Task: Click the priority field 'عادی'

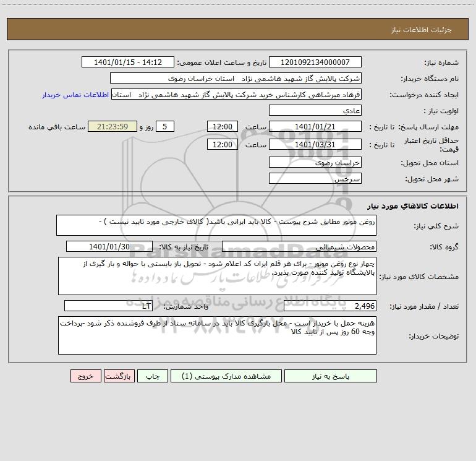Action: click(315, 110)
